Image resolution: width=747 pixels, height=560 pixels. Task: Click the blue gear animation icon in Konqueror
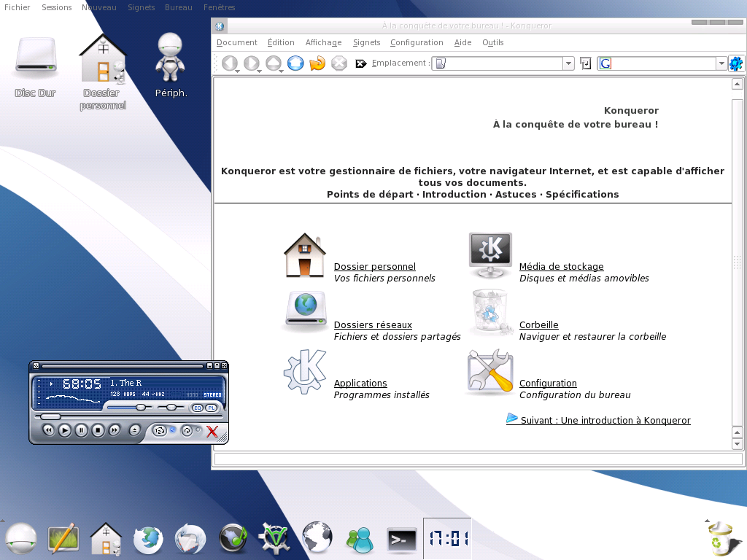[x=737, y=63]
